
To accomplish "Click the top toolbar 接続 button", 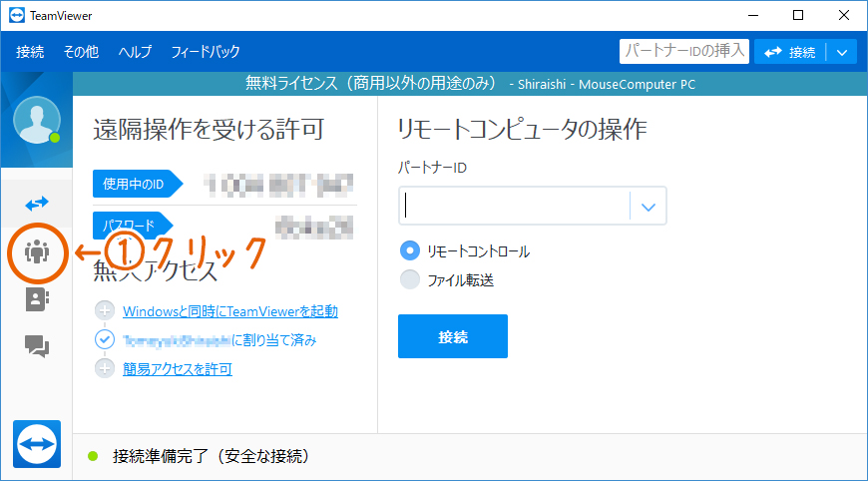I will pyautogui.click(x=790, y=53).
